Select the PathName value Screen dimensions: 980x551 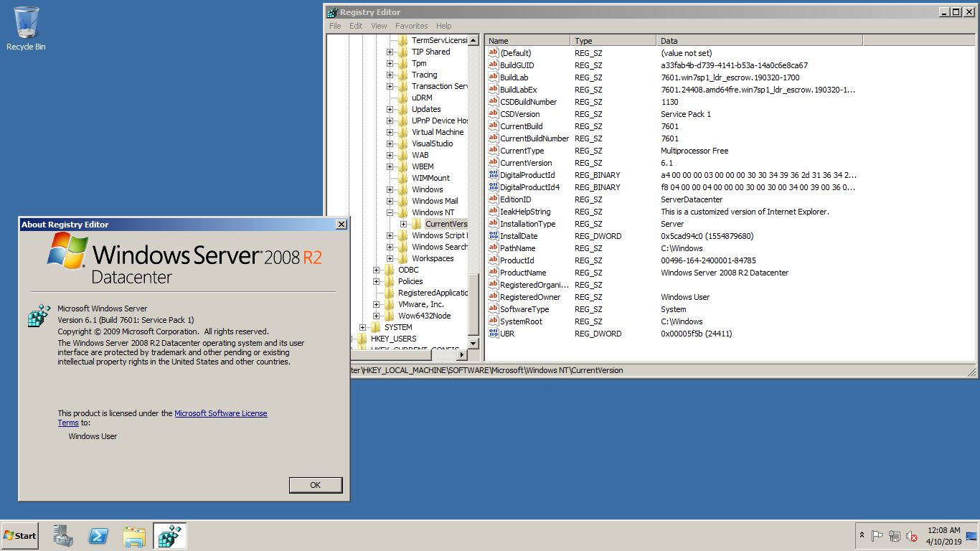518,248
